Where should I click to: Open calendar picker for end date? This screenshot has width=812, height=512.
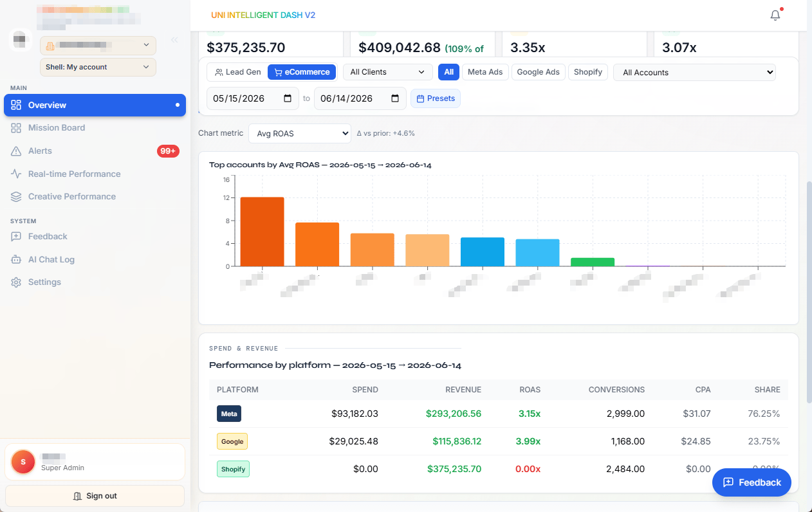coord(395,98)
